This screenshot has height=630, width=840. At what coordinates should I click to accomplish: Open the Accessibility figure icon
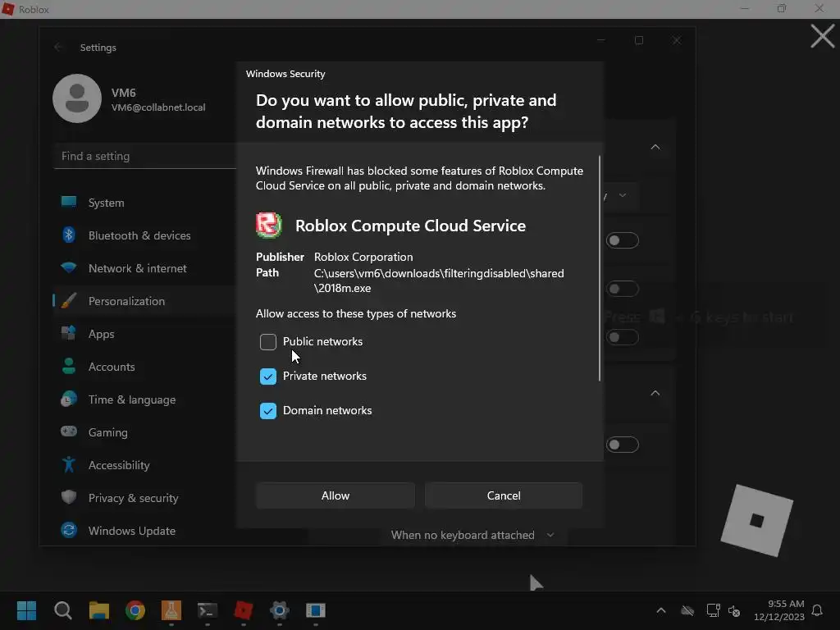point(69,464)
